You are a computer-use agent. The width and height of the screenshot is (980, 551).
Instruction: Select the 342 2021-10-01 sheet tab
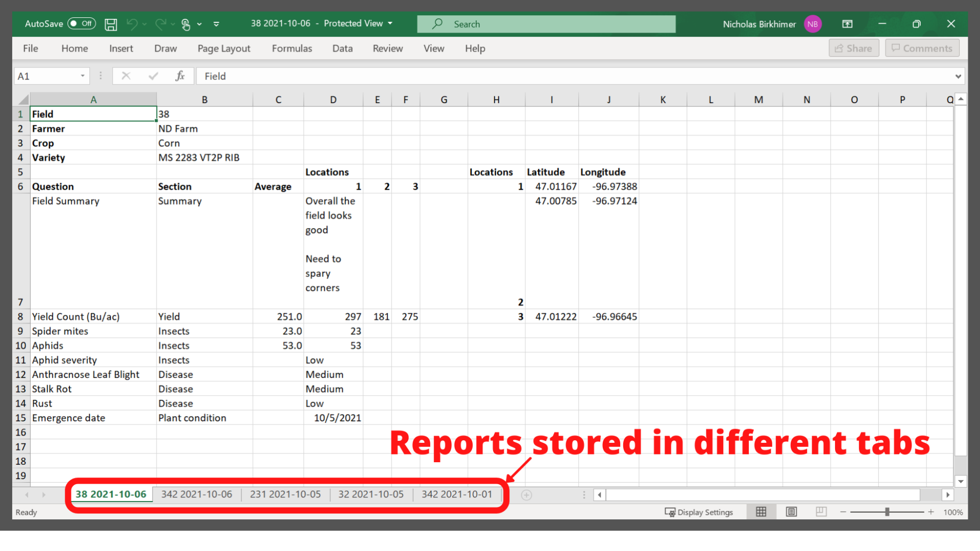457,494
